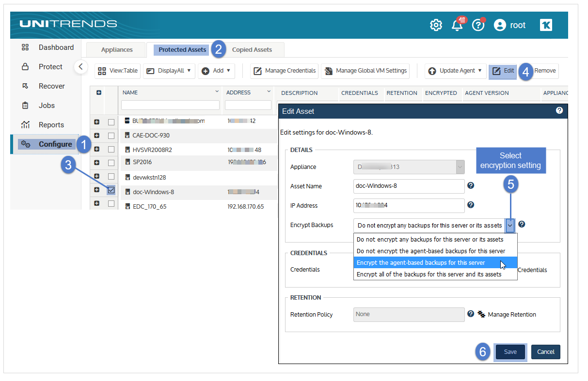Screen dimensions: 588x381
Task: Expand the SP2016 row
Action: 96,163
